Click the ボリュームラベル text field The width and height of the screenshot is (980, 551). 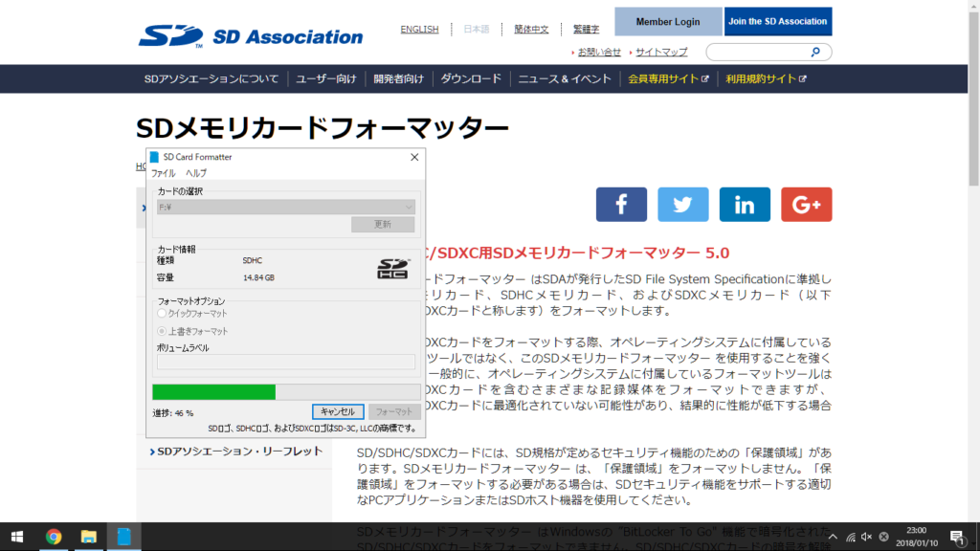(x=286, y=362)
